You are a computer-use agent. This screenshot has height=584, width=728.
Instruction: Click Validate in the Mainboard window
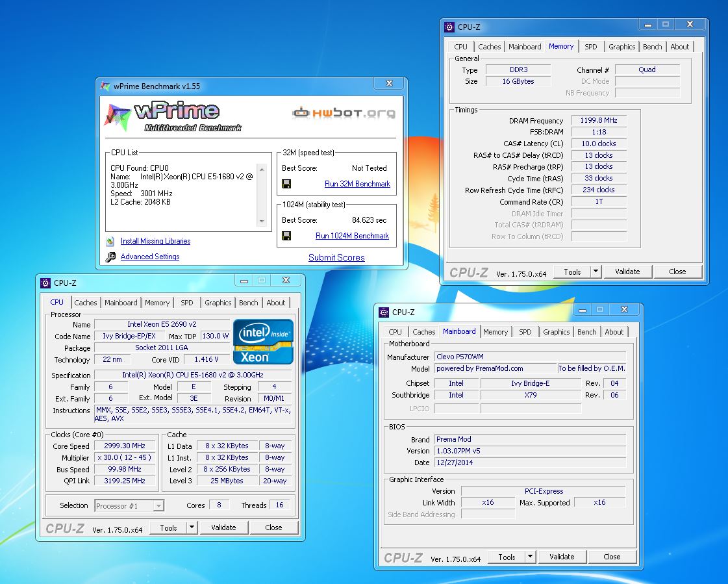[x=562, y=557]
